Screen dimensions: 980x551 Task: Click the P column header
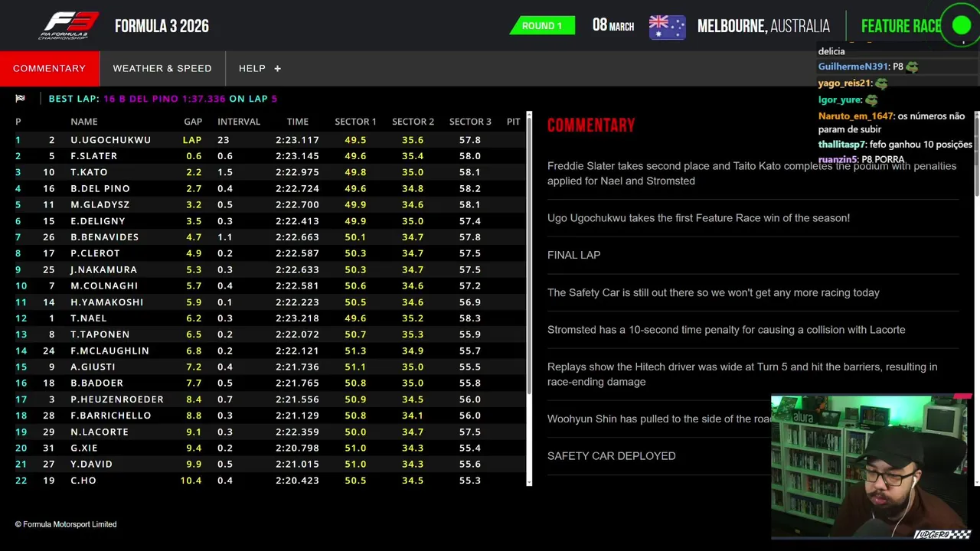click(x=18, y=122)
